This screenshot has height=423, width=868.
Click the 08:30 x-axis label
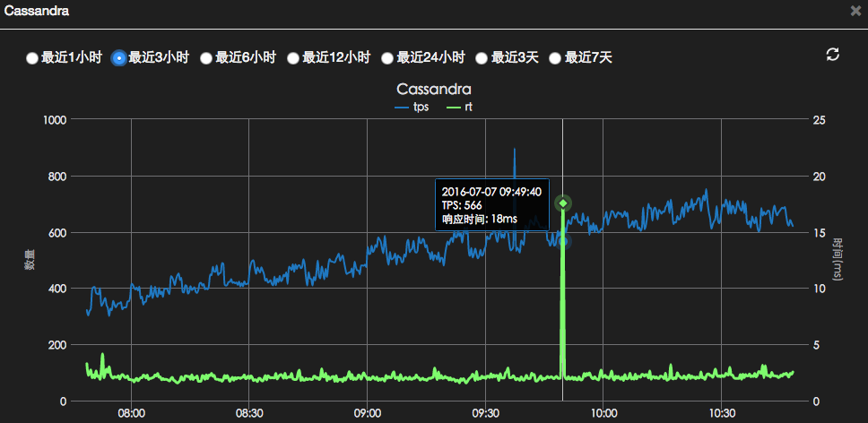(249, 414)
